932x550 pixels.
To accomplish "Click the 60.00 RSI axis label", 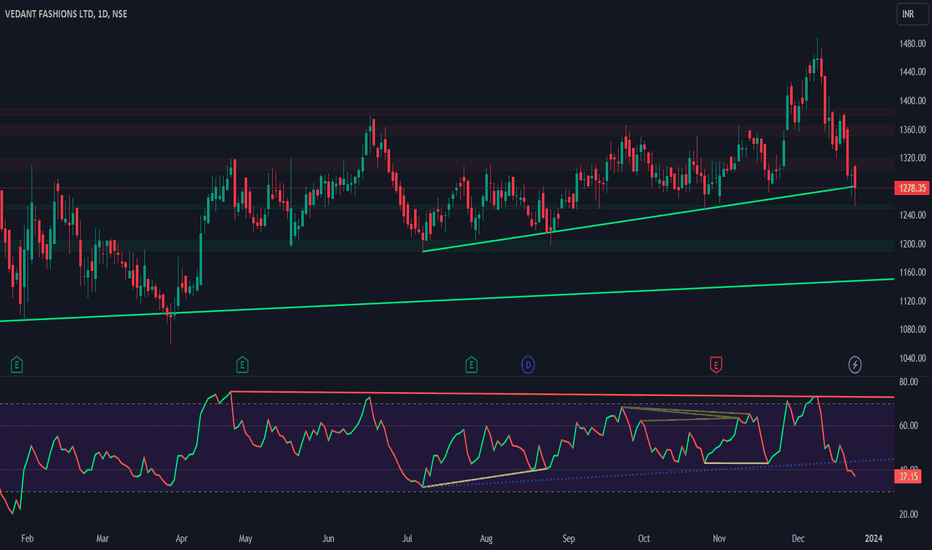I will [908, 426].
